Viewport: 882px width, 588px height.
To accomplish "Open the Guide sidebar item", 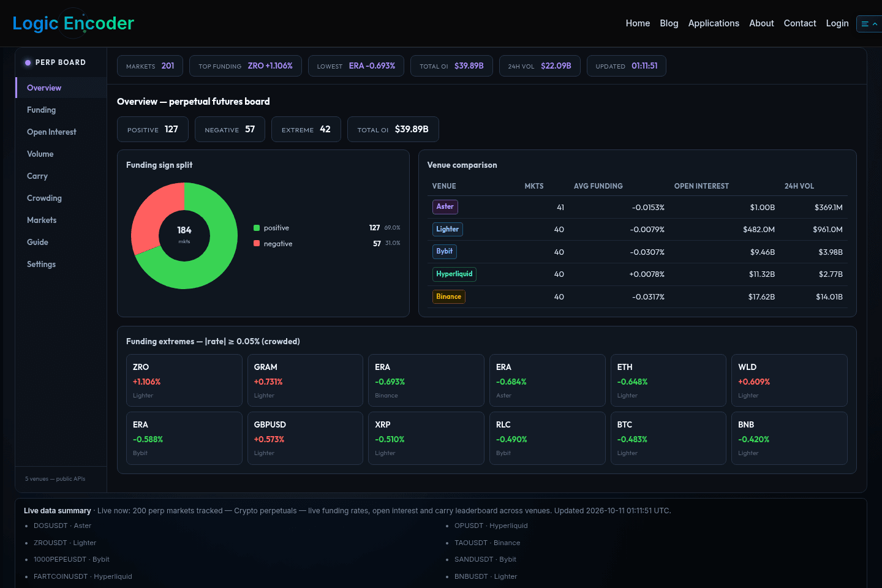I will tap(61, 242).
